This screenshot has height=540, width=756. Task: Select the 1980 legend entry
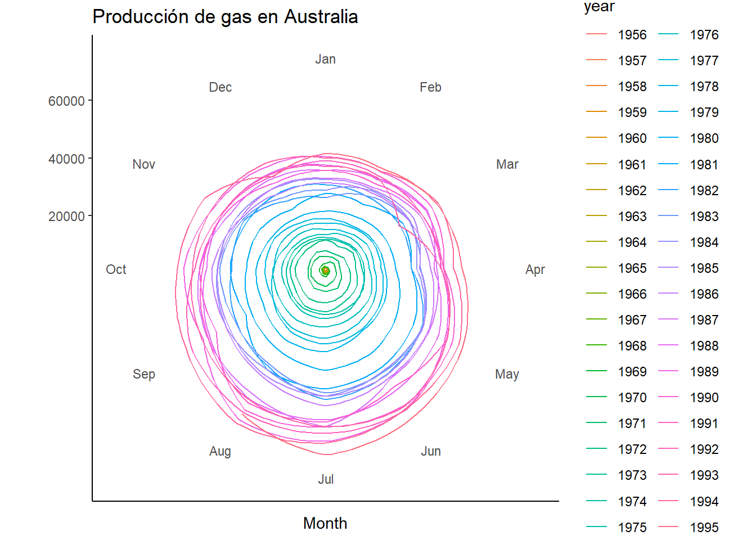tap(688, 138)
